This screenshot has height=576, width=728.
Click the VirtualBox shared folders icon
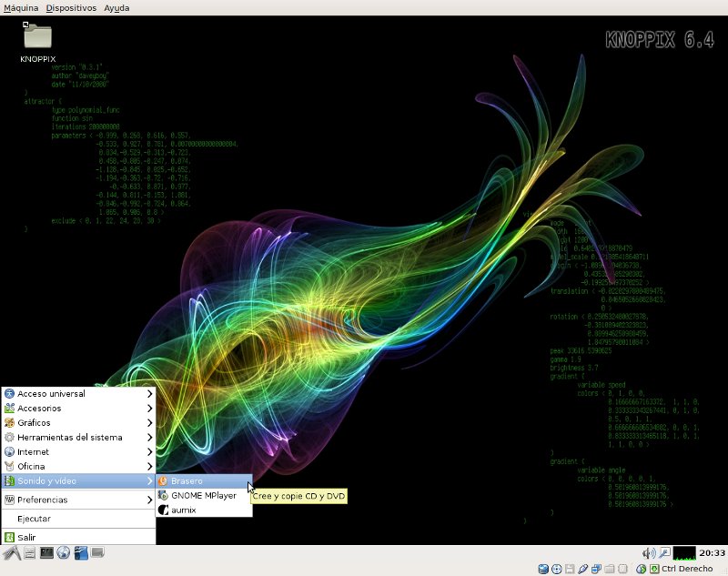click(x=610, y=569)
